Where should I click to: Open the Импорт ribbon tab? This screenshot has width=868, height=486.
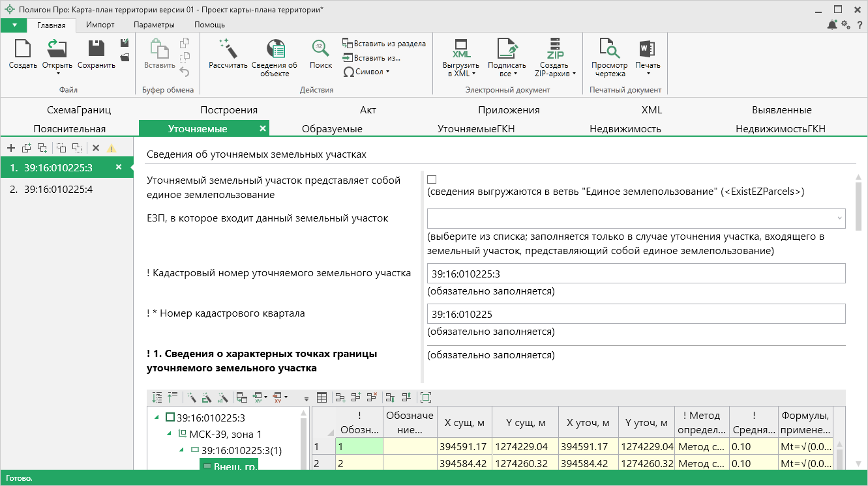100,25
